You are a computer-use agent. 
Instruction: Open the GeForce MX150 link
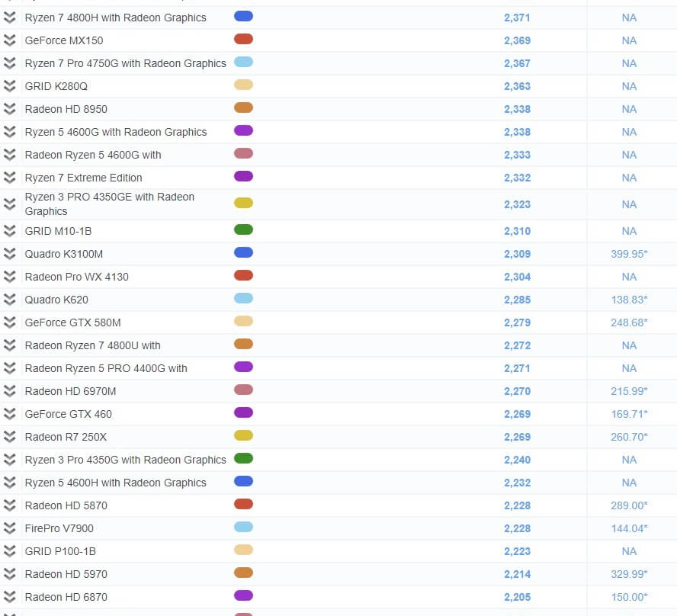(x=64, y=40)
